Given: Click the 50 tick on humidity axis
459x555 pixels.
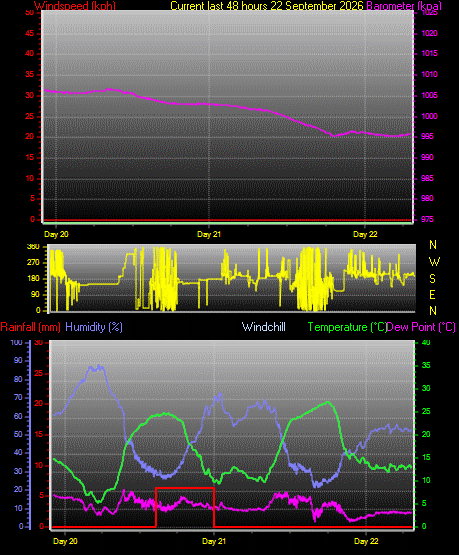Looking at the screenshot, I should click(x=18, y=434).
